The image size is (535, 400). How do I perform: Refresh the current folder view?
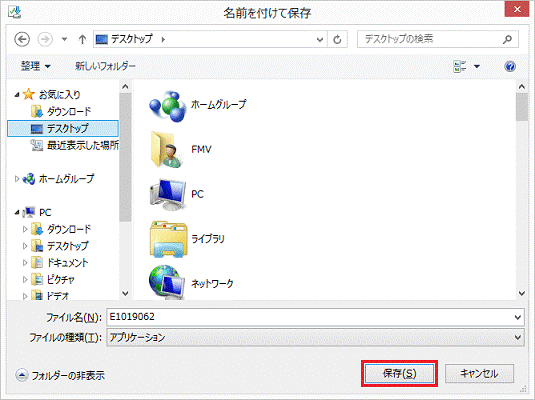click(x=337, y=40)
